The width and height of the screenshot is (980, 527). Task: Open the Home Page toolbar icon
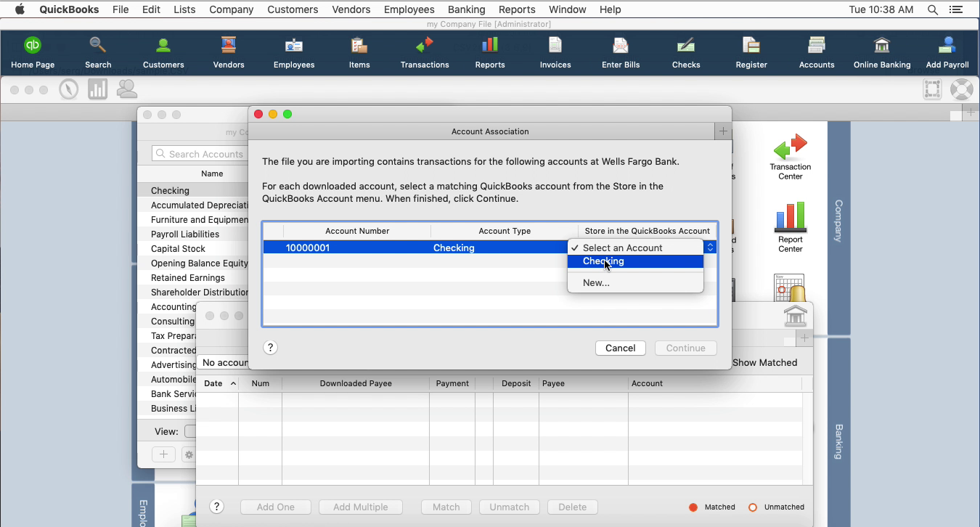[x=33, y=53]
